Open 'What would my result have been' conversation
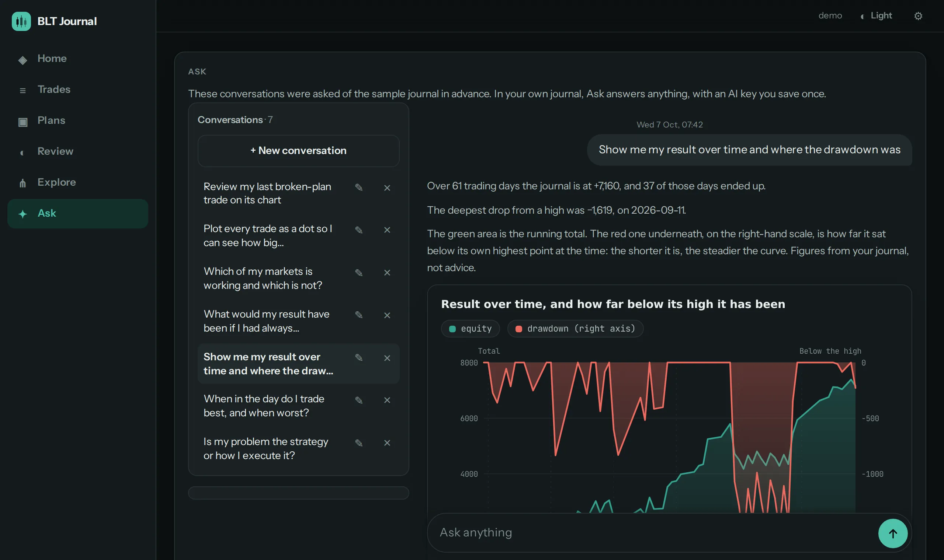The width and height of the screenshot is (944, 560). tap(267, 321)
